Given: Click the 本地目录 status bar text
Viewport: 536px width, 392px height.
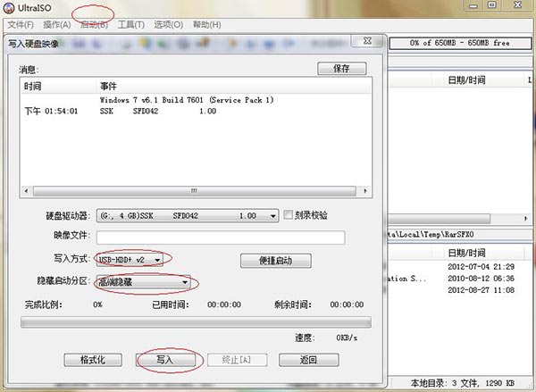Looking at the screenshot, I should [x=463, y=383].
